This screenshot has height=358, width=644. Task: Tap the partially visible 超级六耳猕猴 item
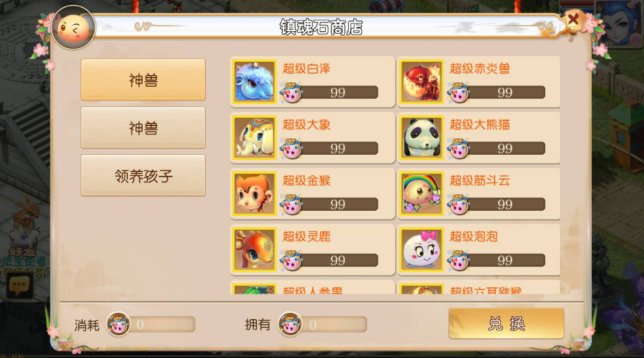[x=478, y=287]
